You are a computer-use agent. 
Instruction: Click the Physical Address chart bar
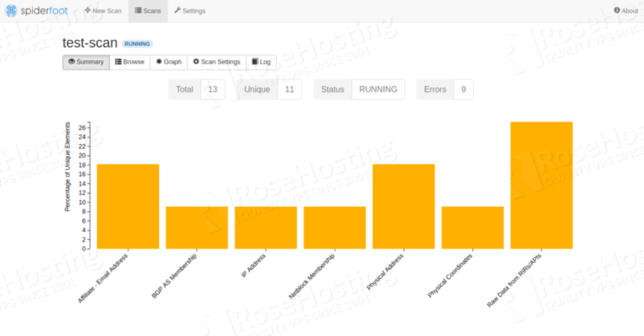click(403, 206)
